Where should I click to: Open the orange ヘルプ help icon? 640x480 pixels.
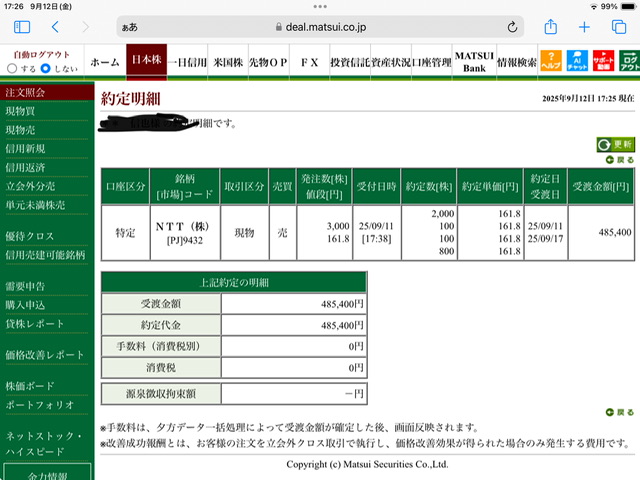(x=551, y=61)
